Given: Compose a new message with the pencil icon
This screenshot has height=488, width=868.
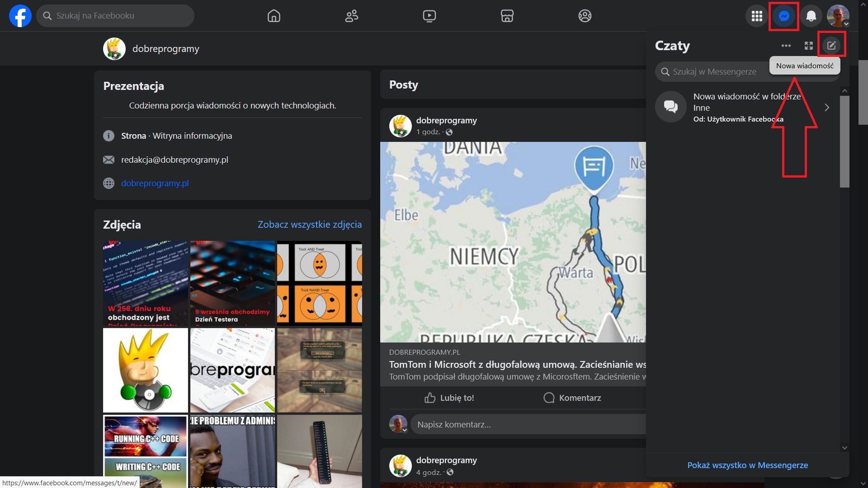Looking at the screenshot, I should coord(832,45).
